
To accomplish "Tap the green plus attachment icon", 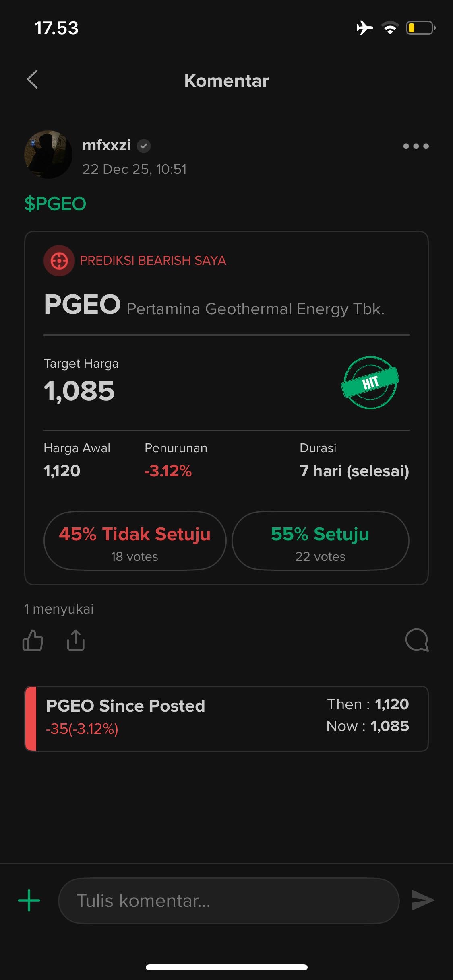I will (29, 900).
